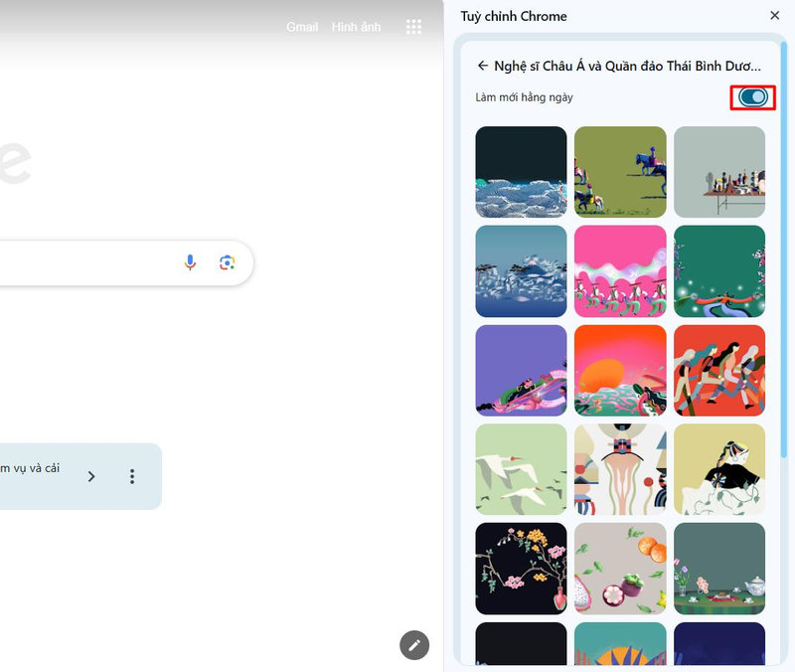Viewport: 795px width, 672px height.
Task: Select the red running women wallpaper
Action: pyautogui.click(x=718, y=370)
